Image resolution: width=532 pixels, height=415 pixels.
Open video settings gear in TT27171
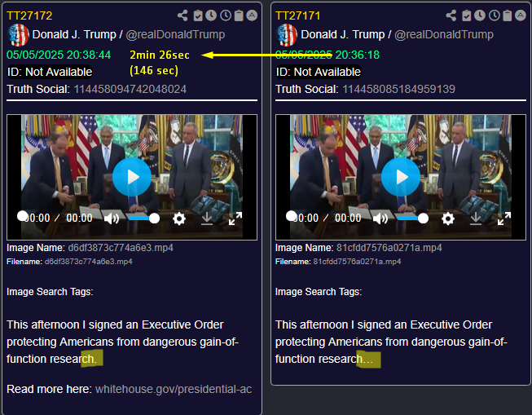point(448,219)
